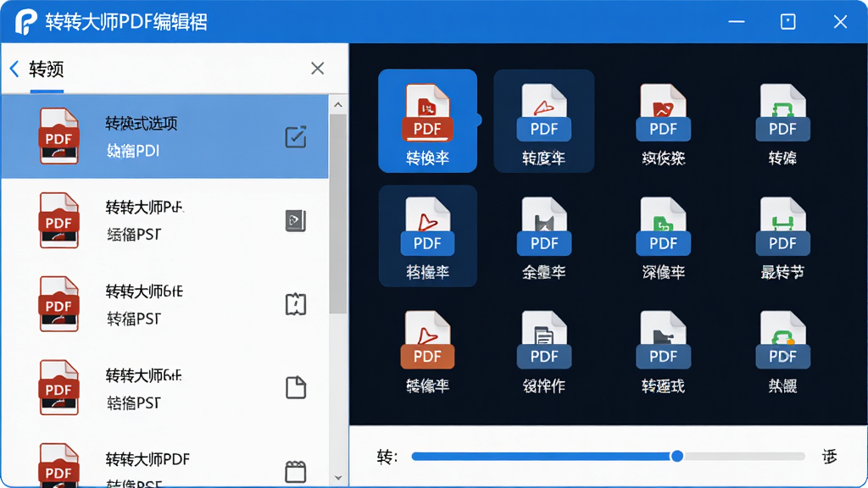This screenshot has width=868, height=488.
Task: Click the book icon in the 转转大师Pdf row
Action: (x=296, y=221)
